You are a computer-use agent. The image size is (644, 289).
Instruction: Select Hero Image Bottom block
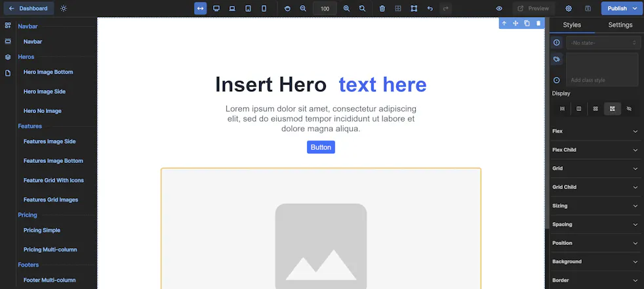48,72
